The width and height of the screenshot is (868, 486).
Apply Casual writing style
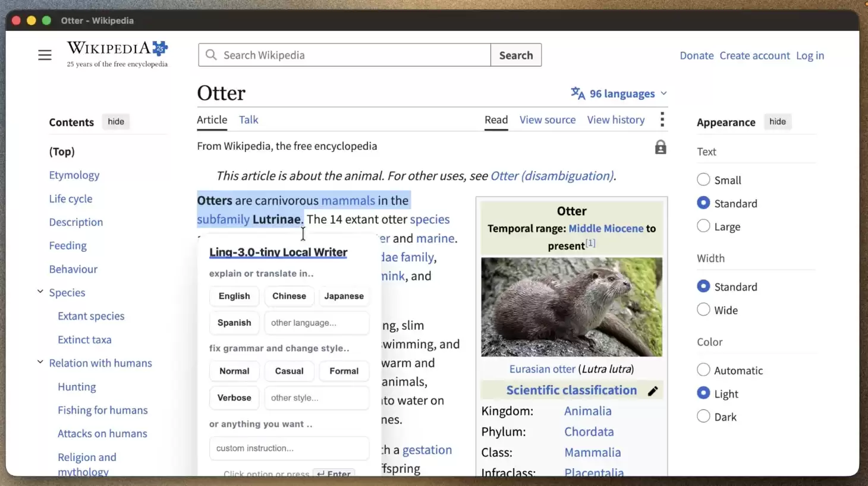(290, 371)
